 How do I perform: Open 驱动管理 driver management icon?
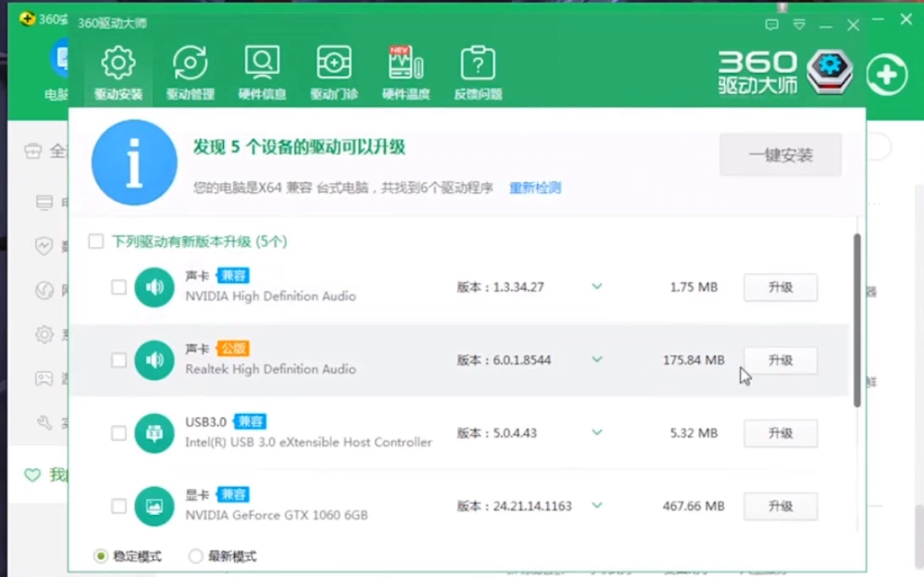coord(190,64)
